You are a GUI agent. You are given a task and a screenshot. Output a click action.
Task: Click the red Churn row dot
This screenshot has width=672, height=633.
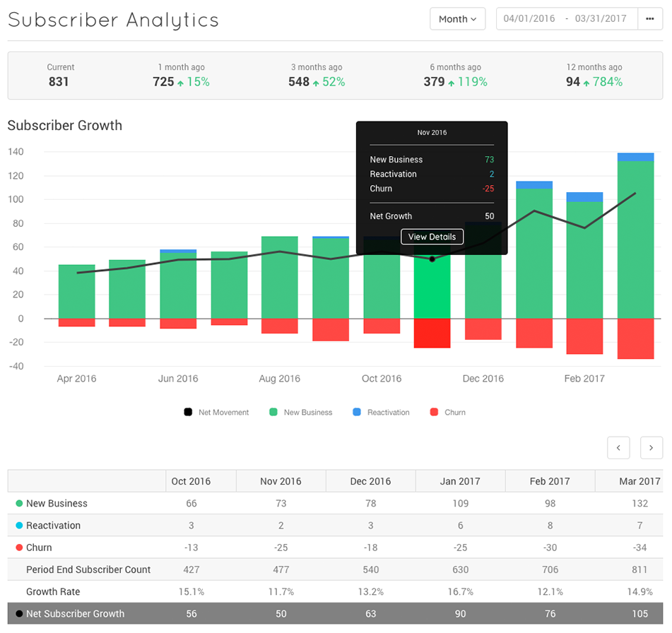click(19, 548)
